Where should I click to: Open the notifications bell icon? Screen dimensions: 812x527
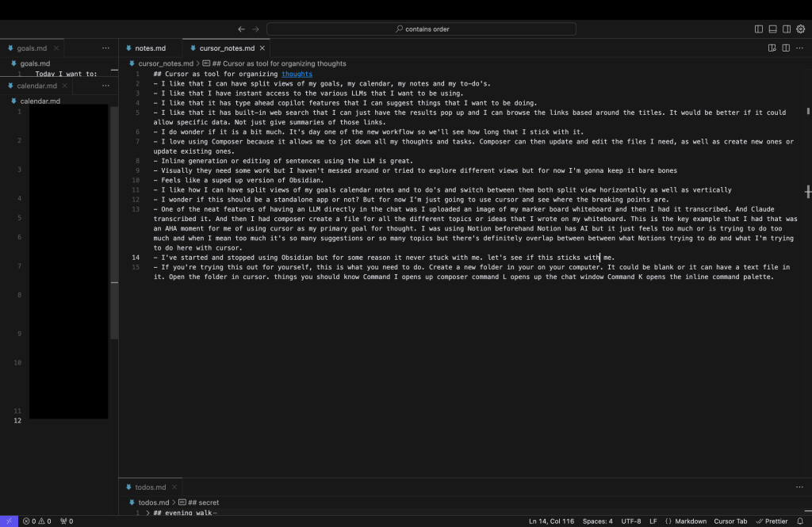[x=802, y=521]
